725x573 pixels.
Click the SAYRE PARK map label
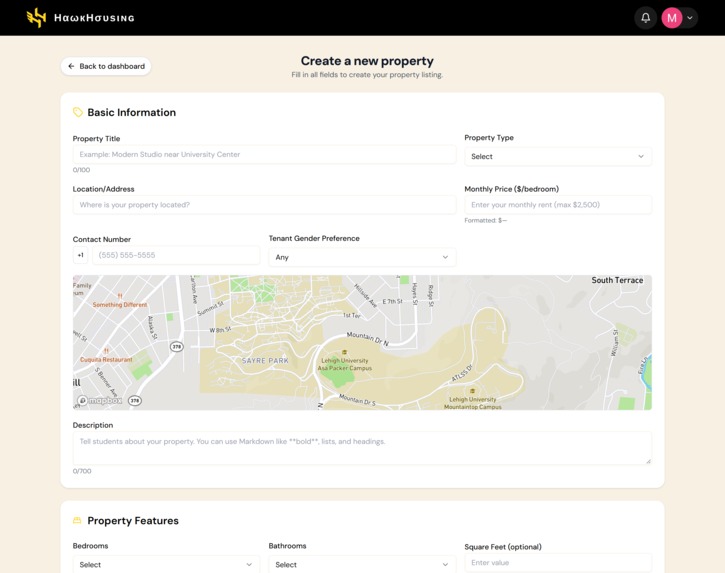coord(265,361)
